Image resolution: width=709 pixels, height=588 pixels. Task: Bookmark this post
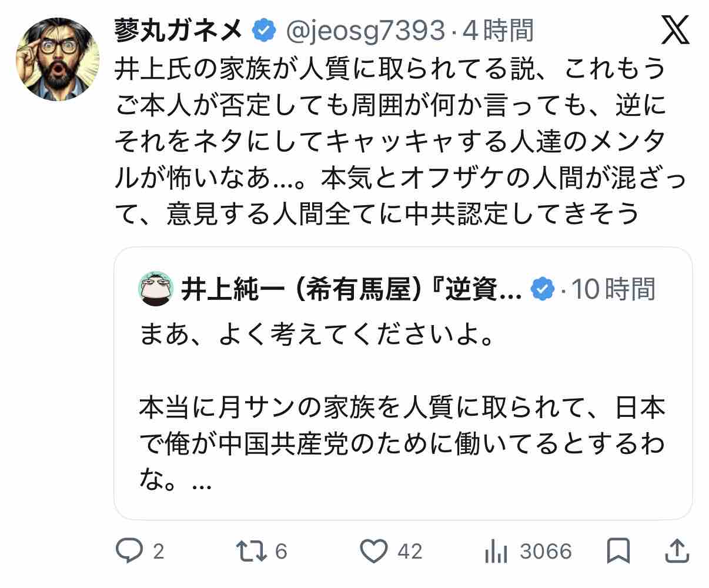tap(617, 551)
